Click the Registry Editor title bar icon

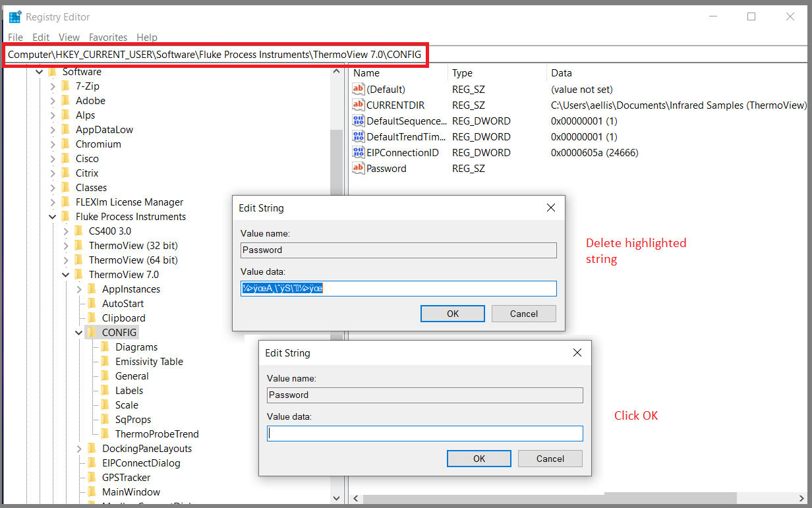(14, 17)
